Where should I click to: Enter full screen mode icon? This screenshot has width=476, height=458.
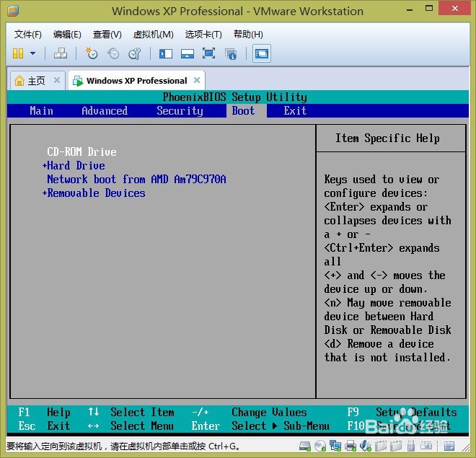tap(209, 53)
